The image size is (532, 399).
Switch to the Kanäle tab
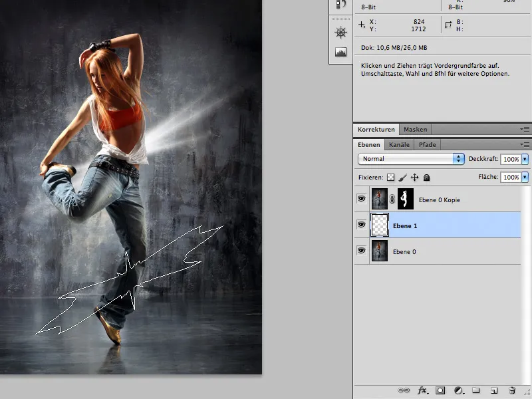[x=399, y=145]
